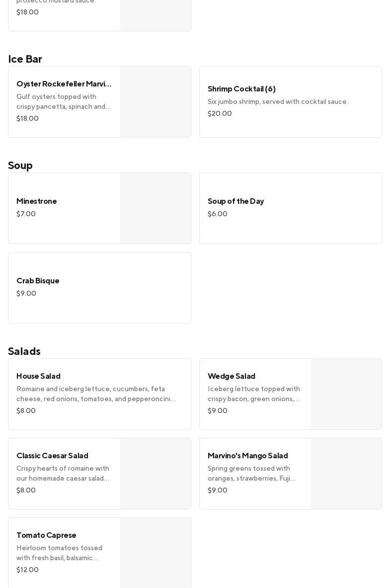Viewport: 390px width, 588px height.
Task: Click the Tomato Caprese image thumbnail
Action: (x=156, y=553)
